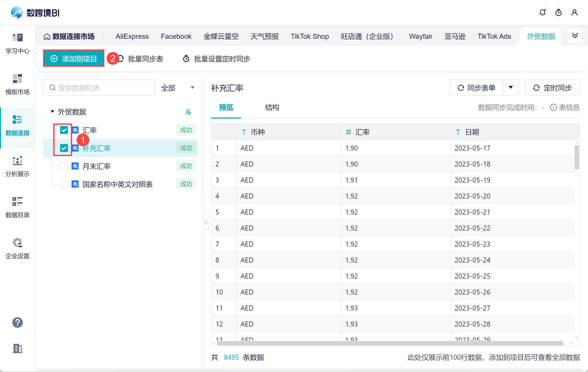The width and height of the screenshot is (588, 372).
Task: Open 企业设置 gear icon
Action: point(17,248)
